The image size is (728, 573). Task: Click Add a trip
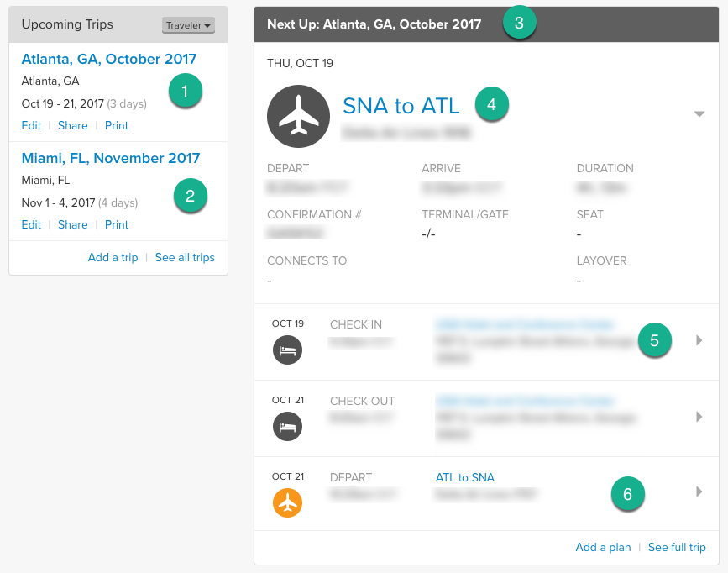[x=113, y=257]
